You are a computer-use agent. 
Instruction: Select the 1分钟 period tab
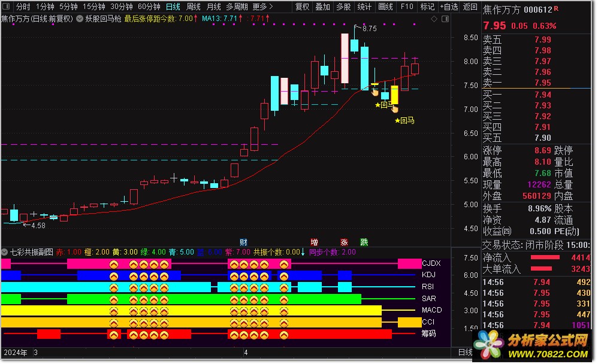coord(45,7)
